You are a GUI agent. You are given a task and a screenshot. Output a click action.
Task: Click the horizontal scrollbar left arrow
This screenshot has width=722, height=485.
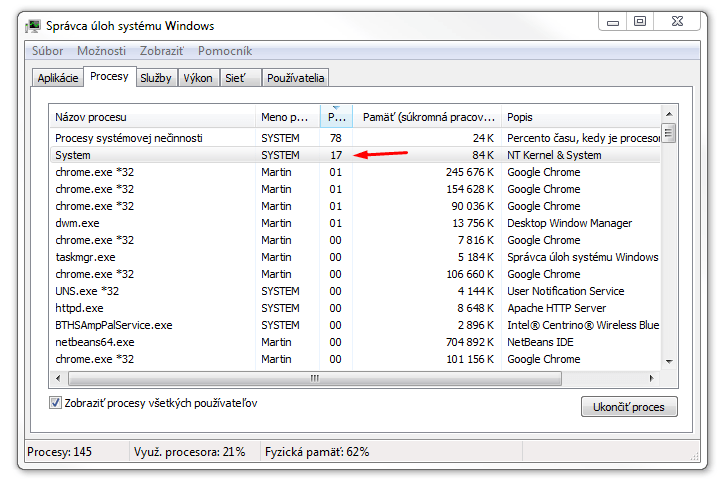tap(57, 378)
